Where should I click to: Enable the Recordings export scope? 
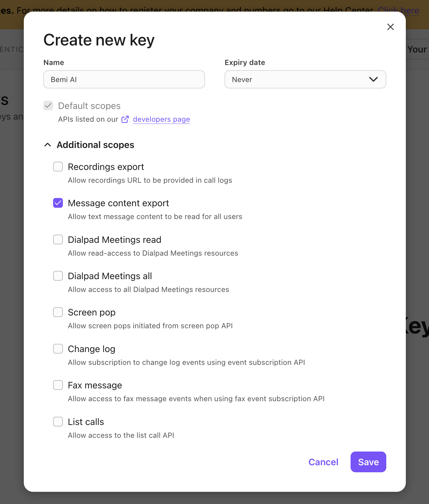[x=58, y=167]
